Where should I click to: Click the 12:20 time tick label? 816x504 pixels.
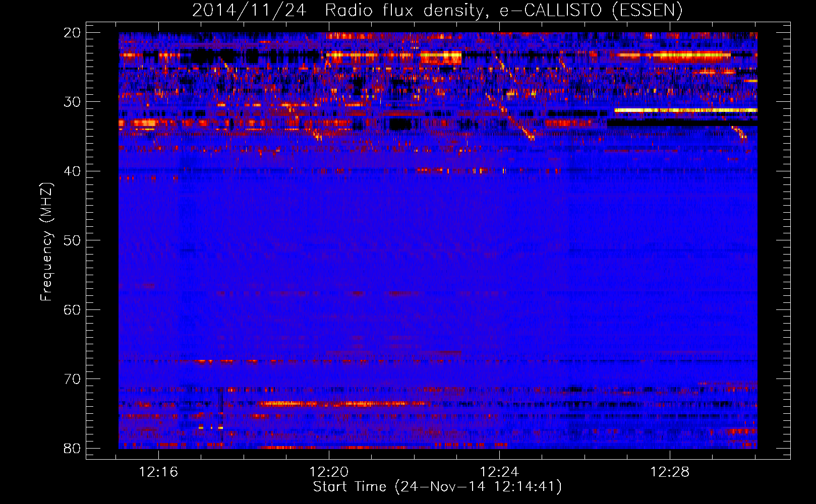[329, 472]
